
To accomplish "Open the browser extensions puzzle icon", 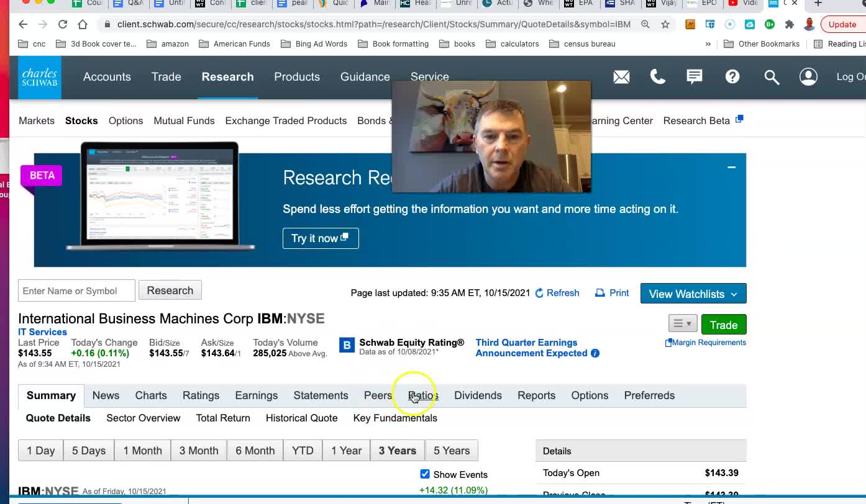I will (x=789, y=24).
